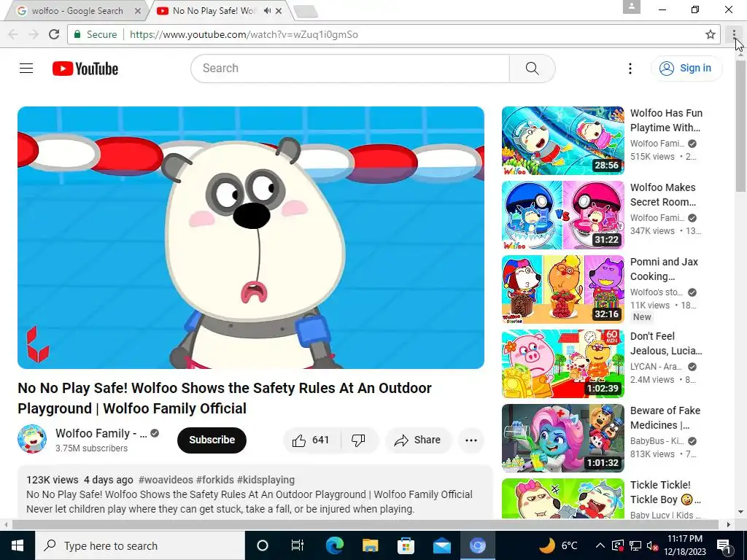747x560 pixels.
Task: Open more actions ellipsis under video
Action: (x=471, y=440)
